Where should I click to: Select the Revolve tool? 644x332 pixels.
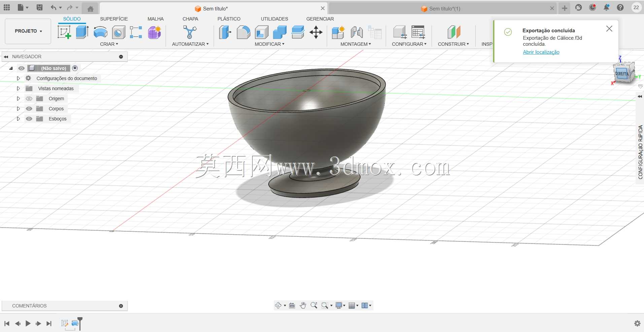[100, 33]
